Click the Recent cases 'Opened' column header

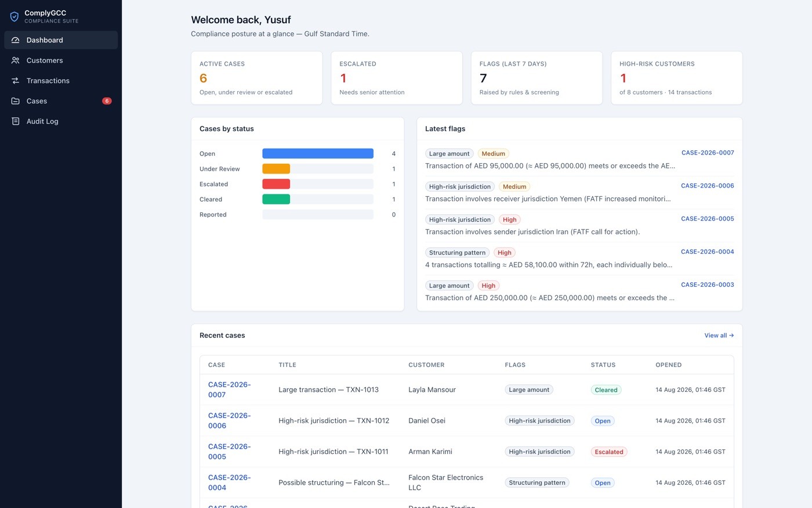pos(669,365)
